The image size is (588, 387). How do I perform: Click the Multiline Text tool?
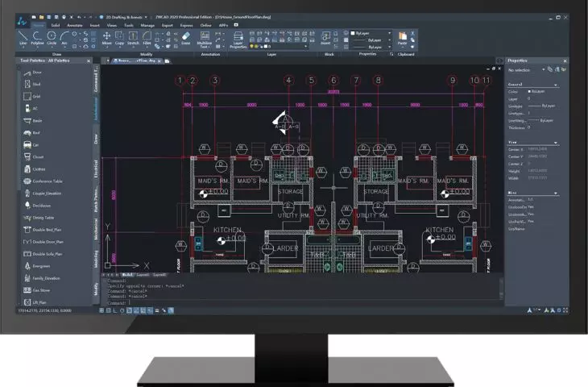coord(205,40)
